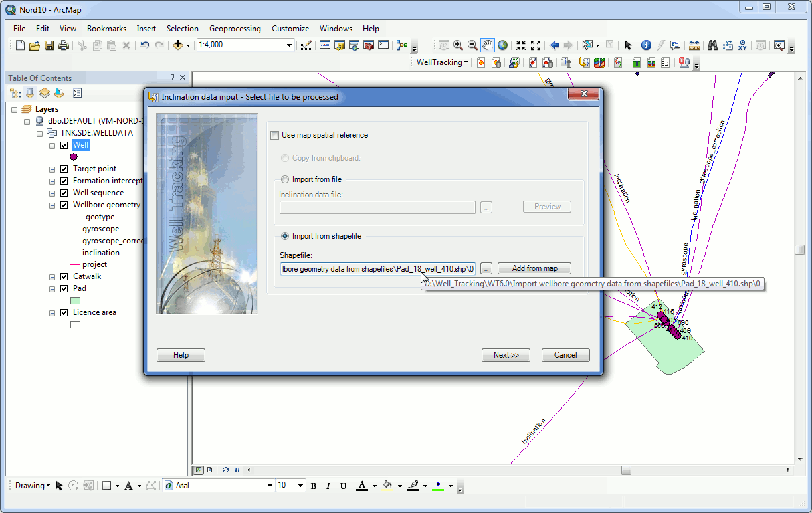
Task: Click the Next >> button
Action: pyautogui.click(x=506, y=355)
